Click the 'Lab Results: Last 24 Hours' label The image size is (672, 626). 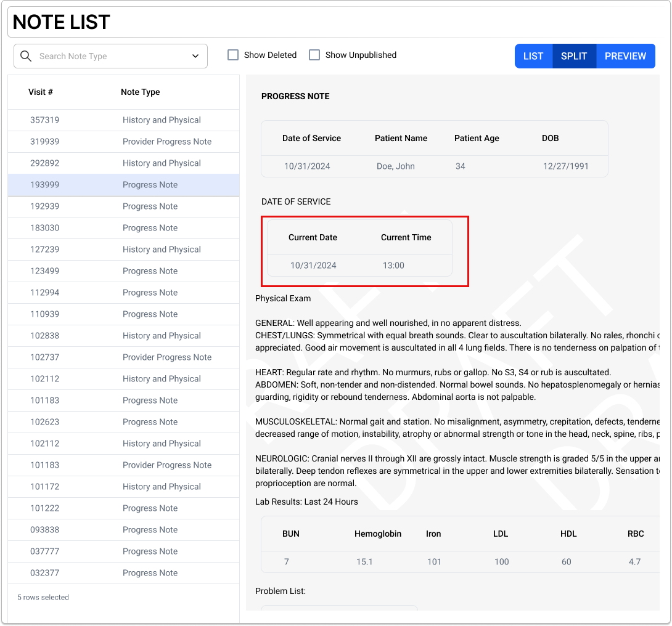306,502
